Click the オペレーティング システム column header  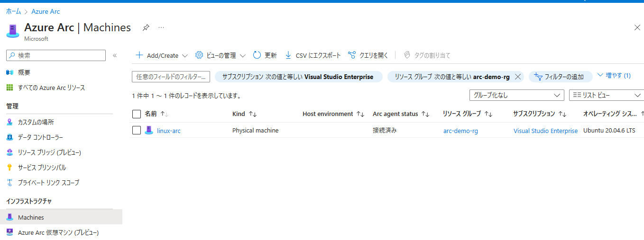tap(610, 114)
